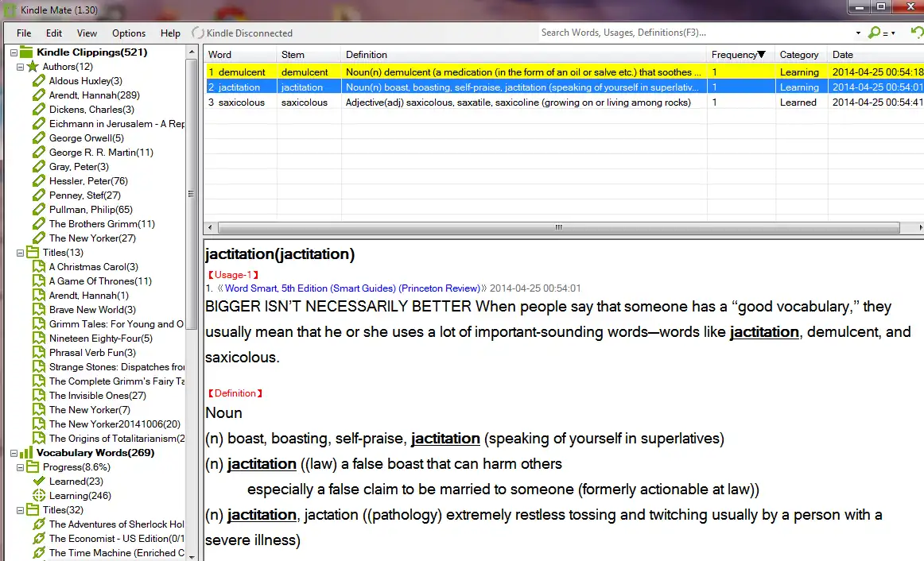Collapse the Progress(8.6%) branch
This screenshot has height=561, width=924.
[20, 467]
